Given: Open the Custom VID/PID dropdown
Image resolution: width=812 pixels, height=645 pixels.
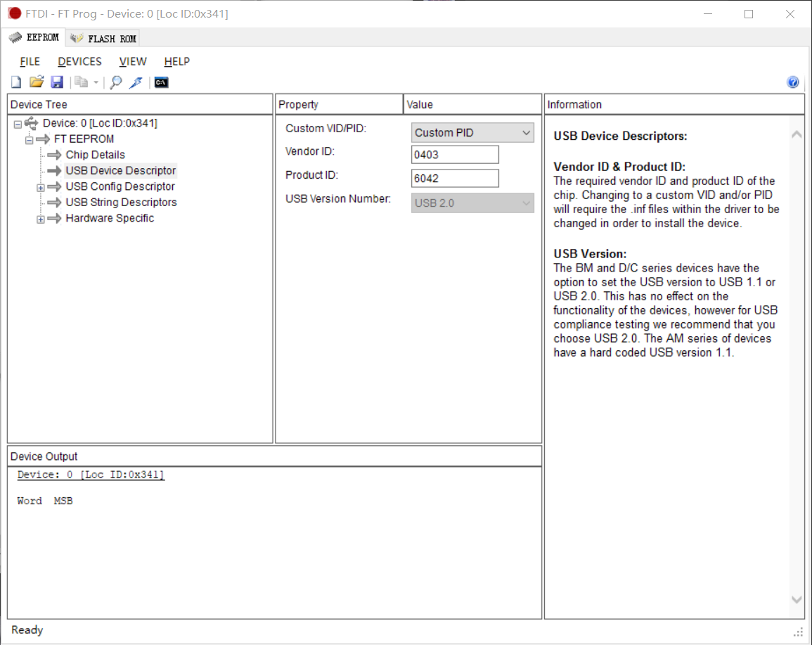Looking at the screenshot, I should click(x=472, y=132).
